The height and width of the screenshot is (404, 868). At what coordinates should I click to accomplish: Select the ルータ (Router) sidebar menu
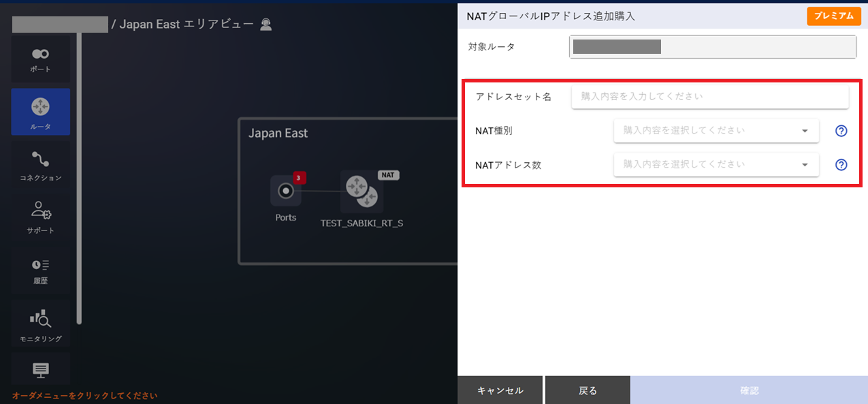pyautogui.click(x=40, y=112)
